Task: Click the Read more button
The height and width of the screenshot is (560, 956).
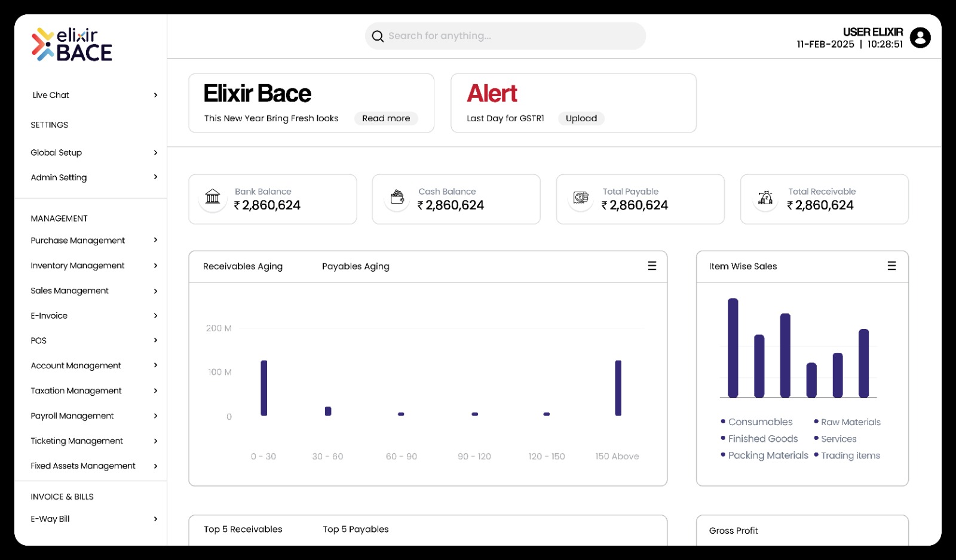Action: click(386, 118)
